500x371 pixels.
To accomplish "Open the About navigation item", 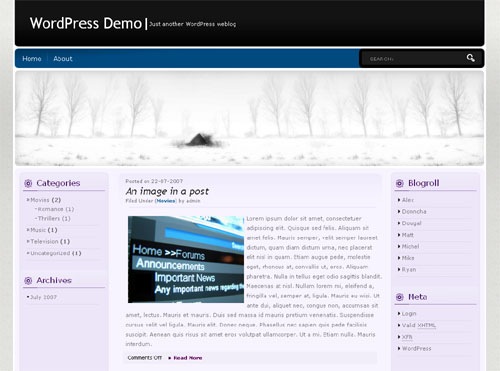I will pos(63,59).
